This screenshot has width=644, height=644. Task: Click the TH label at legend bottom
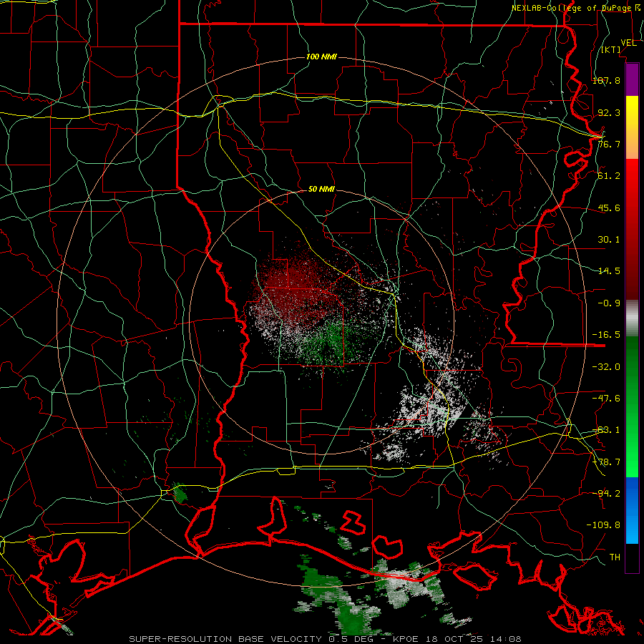tap(615, 557)
